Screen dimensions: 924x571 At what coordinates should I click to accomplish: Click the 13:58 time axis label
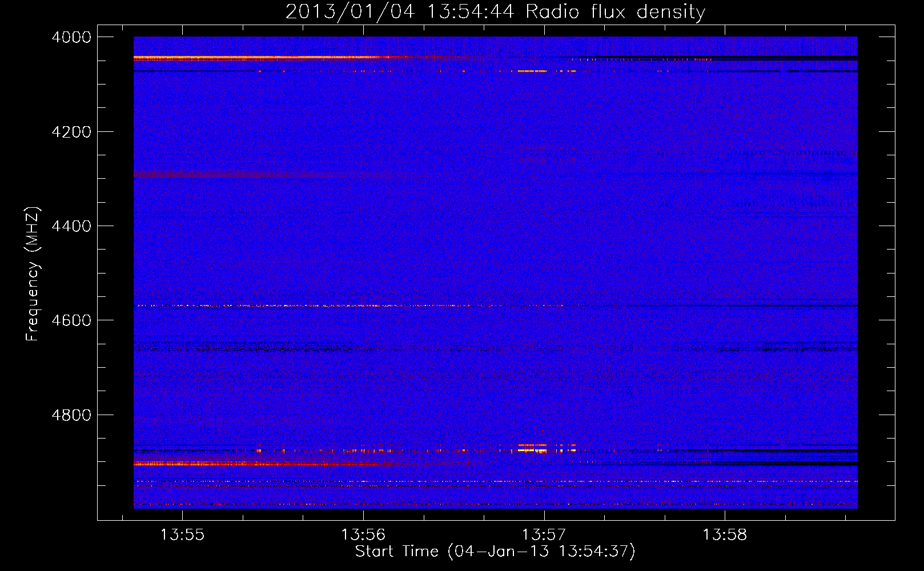tap(725, 535)
